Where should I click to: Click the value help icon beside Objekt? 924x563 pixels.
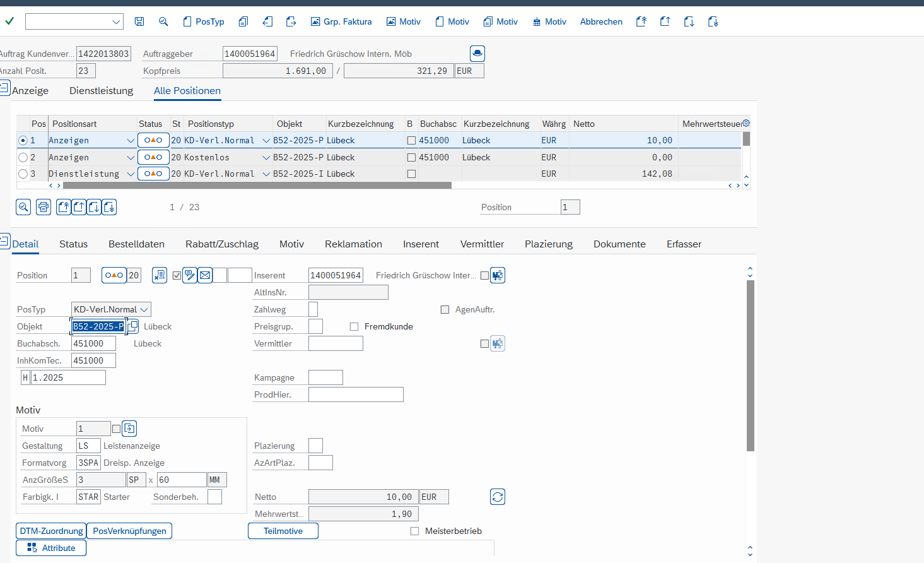(132, 326)
